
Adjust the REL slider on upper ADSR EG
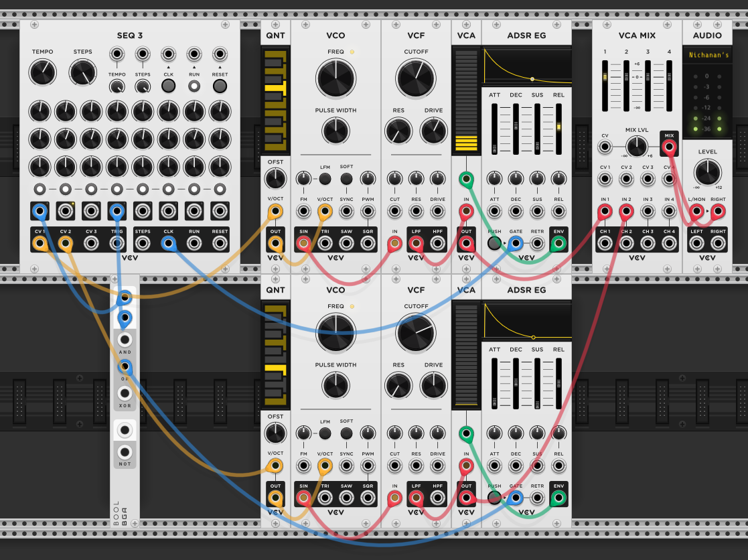click(558, 129)
